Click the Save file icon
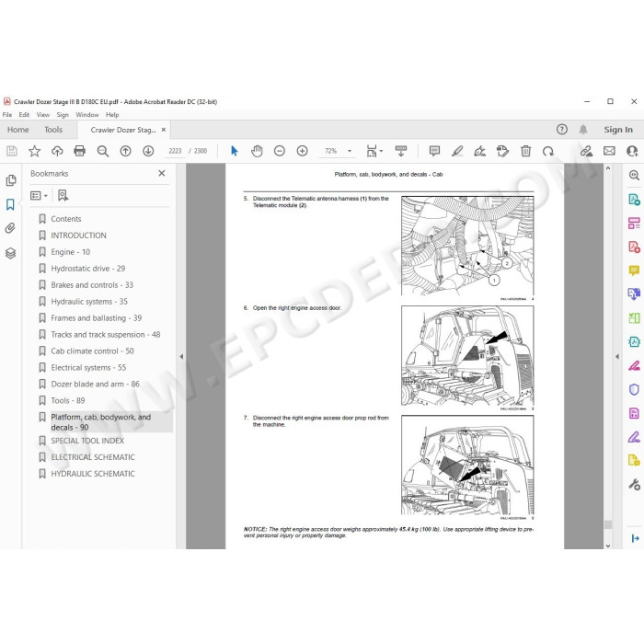The image size is (644, 644). tap(12, 151)
